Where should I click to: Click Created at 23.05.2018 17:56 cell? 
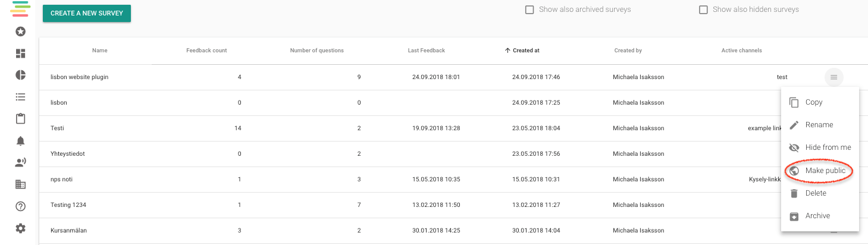(536, 153)
